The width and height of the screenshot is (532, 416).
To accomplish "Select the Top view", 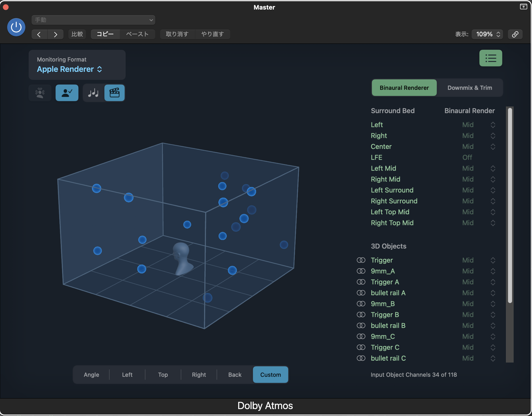I will click(163, 375).
